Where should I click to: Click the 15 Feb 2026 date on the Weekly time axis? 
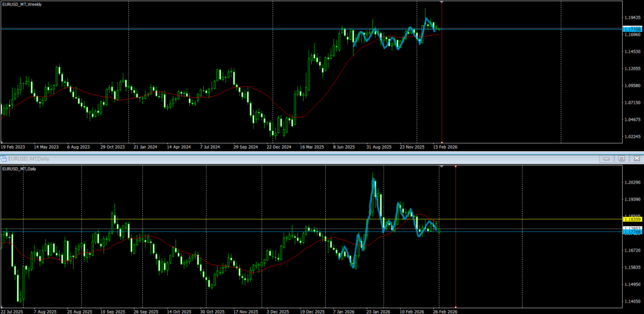coord(443,147)
